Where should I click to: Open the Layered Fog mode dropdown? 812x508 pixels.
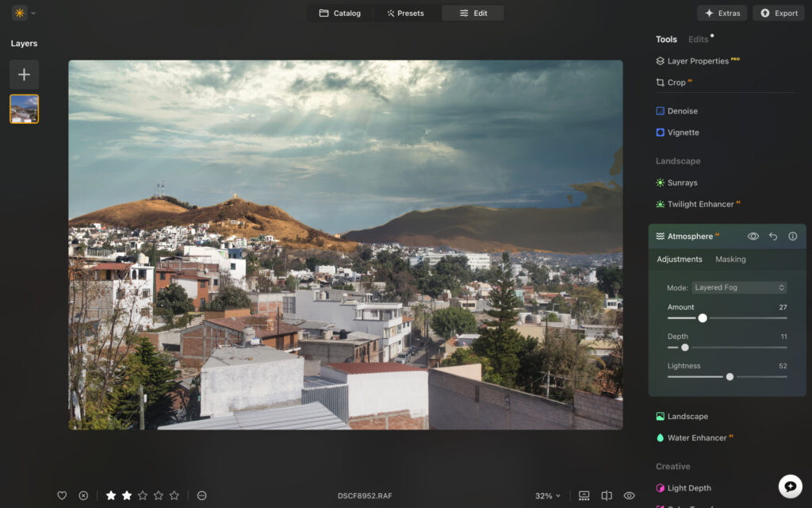(739, 287)
